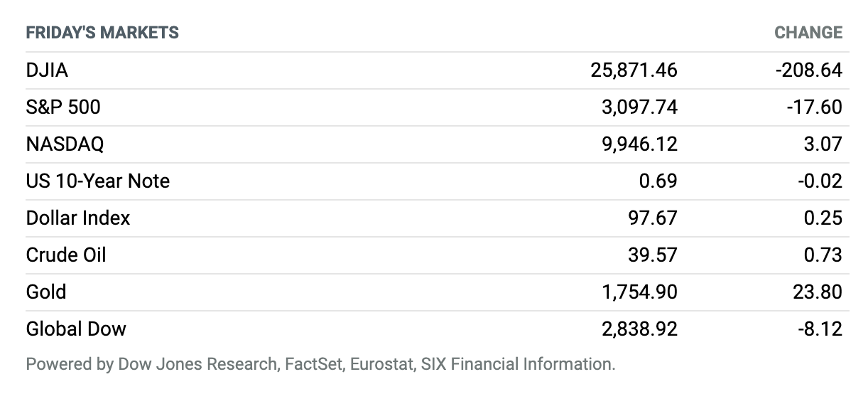Select the NASDAQ value 9,946.12
868x394 pixels.
click(x=639, y=144)
